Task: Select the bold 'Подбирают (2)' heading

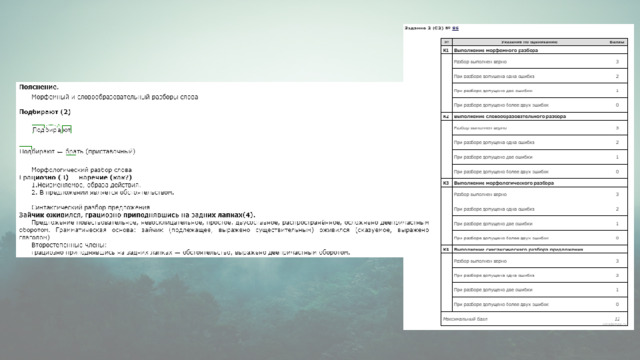Action: [x=45, y=112]
